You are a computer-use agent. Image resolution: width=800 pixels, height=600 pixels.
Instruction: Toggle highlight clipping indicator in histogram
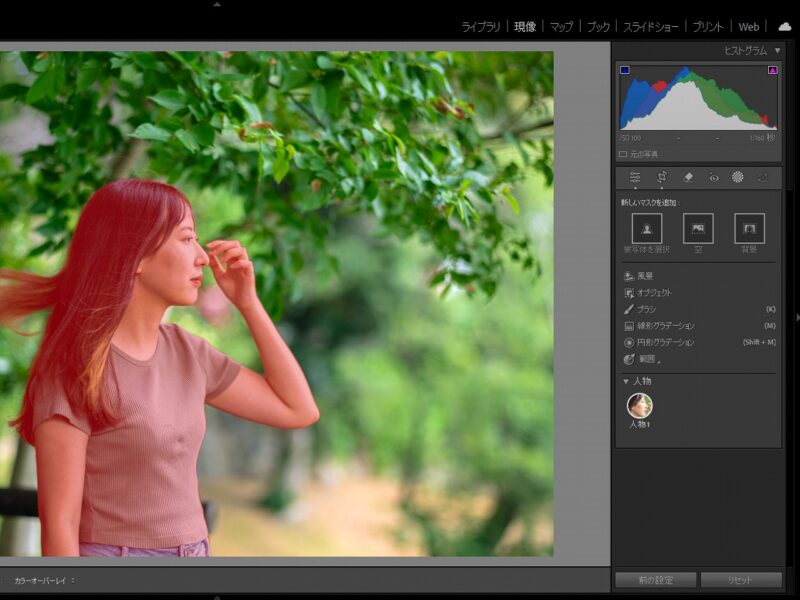click(x=772, y=71)
